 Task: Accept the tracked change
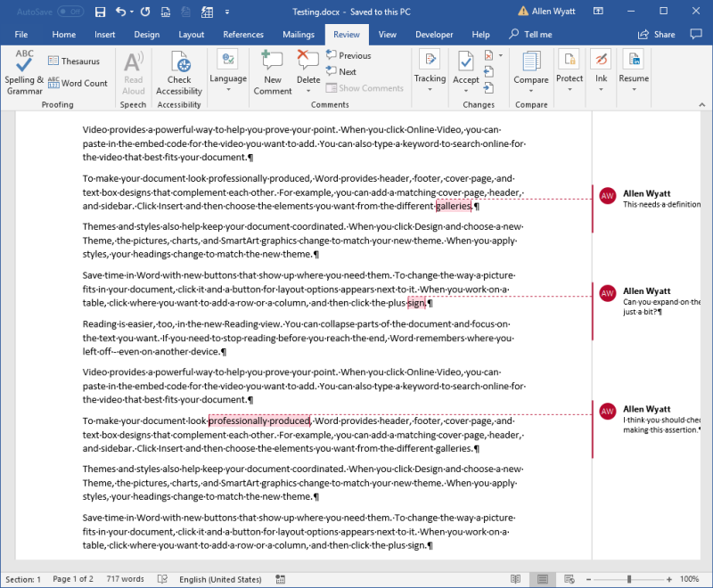465,67
